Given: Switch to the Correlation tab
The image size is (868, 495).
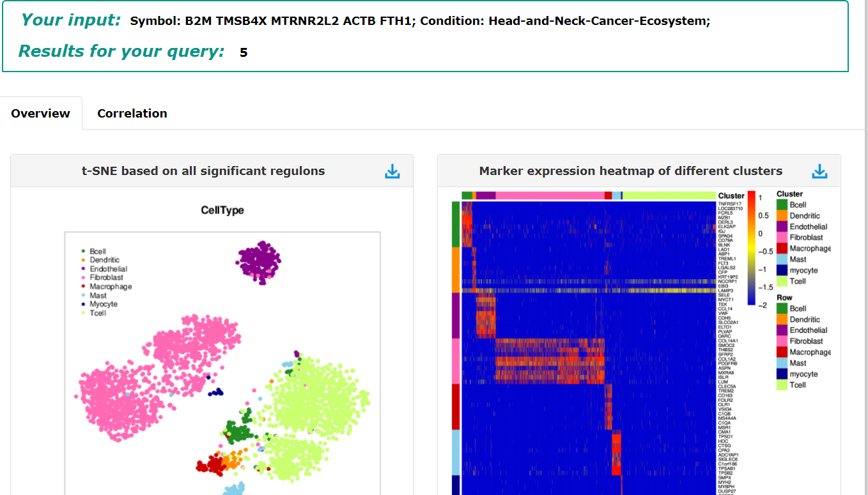Looking at the screenshot, I should [132, 113].
